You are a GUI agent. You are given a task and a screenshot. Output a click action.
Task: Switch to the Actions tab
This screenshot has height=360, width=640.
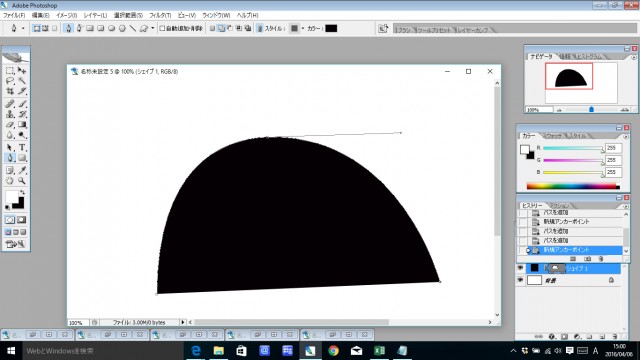coord(558,206)
